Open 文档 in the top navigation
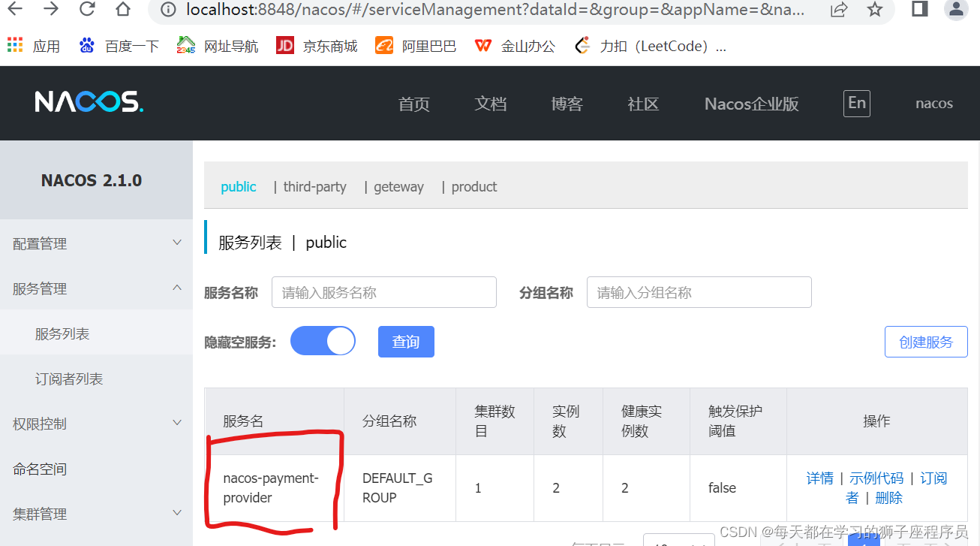The height and width of the screenshot is (546, 980). click(x=491, y=104)
